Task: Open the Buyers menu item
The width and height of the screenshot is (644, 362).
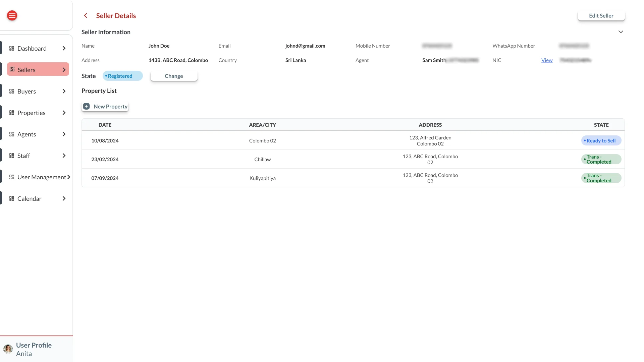Action: point(38,91)
